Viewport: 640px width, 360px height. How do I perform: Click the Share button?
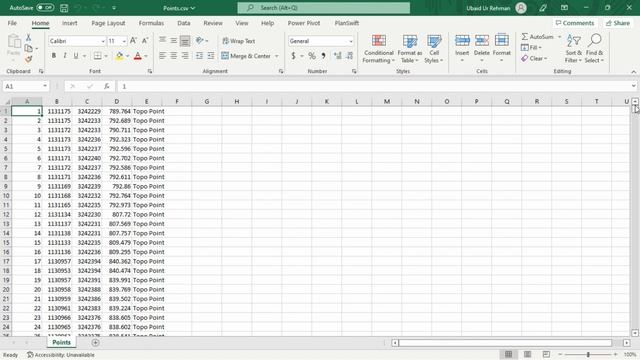(618, 23)
